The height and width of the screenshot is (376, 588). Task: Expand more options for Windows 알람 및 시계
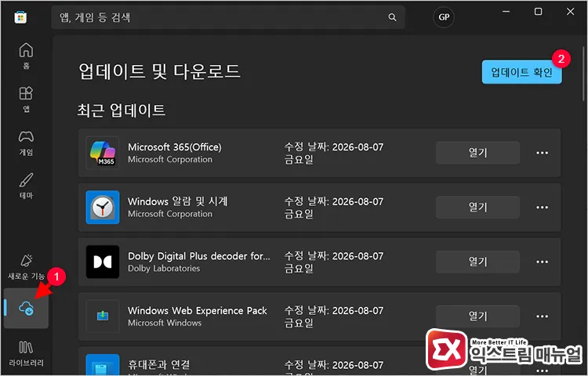(542, 207)
